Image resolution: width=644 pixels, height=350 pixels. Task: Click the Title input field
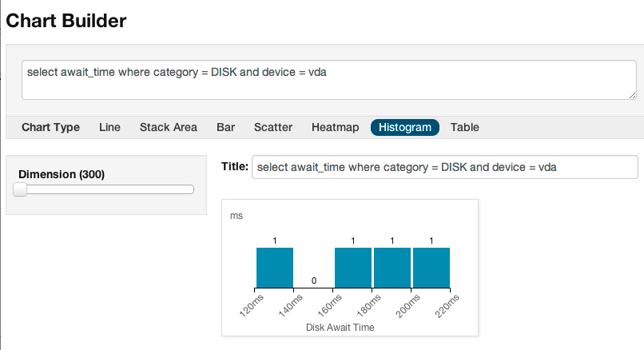point(445,167)
